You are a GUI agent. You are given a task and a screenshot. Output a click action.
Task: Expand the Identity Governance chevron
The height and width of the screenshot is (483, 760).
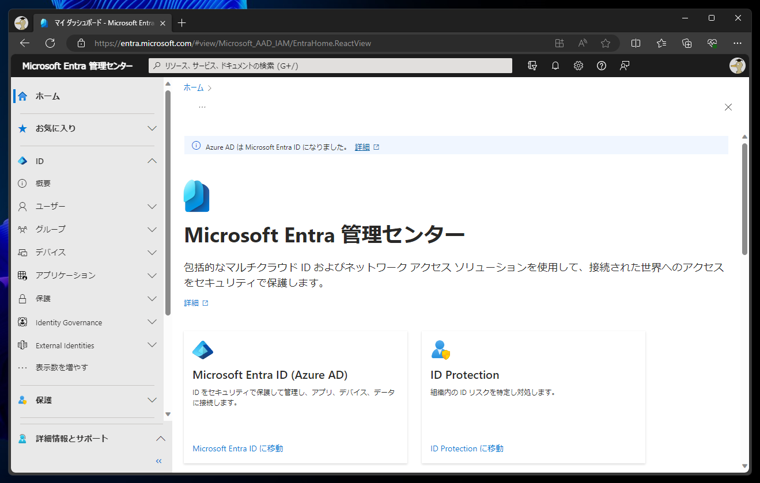[152, 322]
